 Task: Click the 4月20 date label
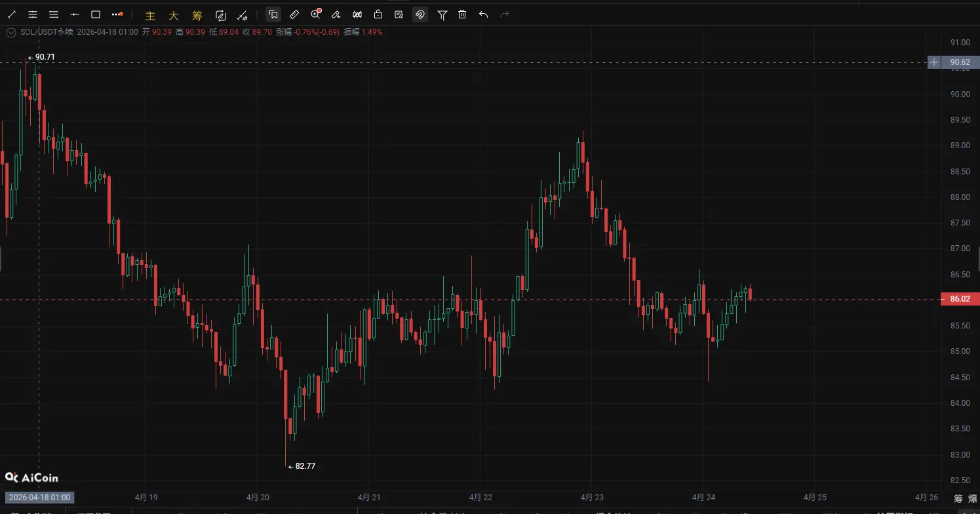point(258,497)
